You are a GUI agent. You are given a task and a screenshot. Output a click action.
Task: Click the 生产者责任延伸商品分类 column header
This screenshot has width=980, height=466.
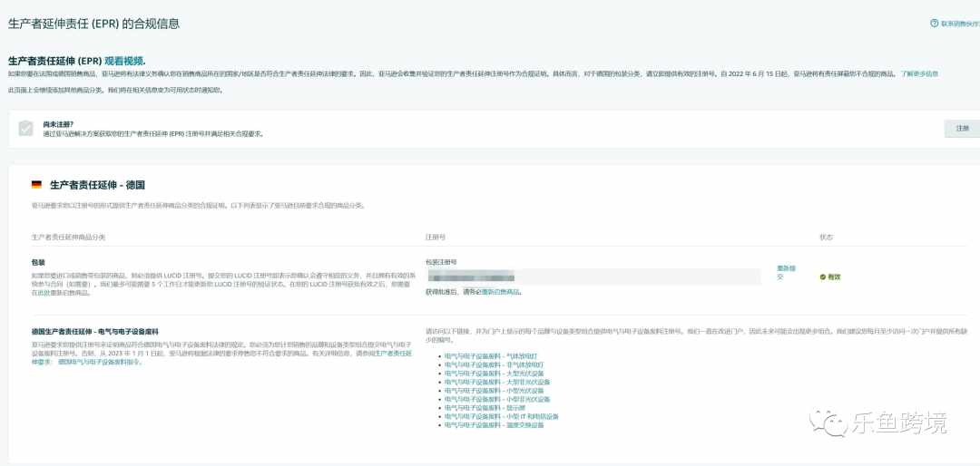(x=68, y=238)
